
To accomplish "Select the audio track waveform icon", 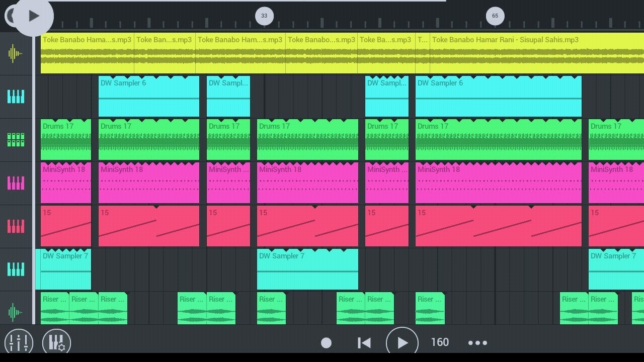I will coord(16,54).
